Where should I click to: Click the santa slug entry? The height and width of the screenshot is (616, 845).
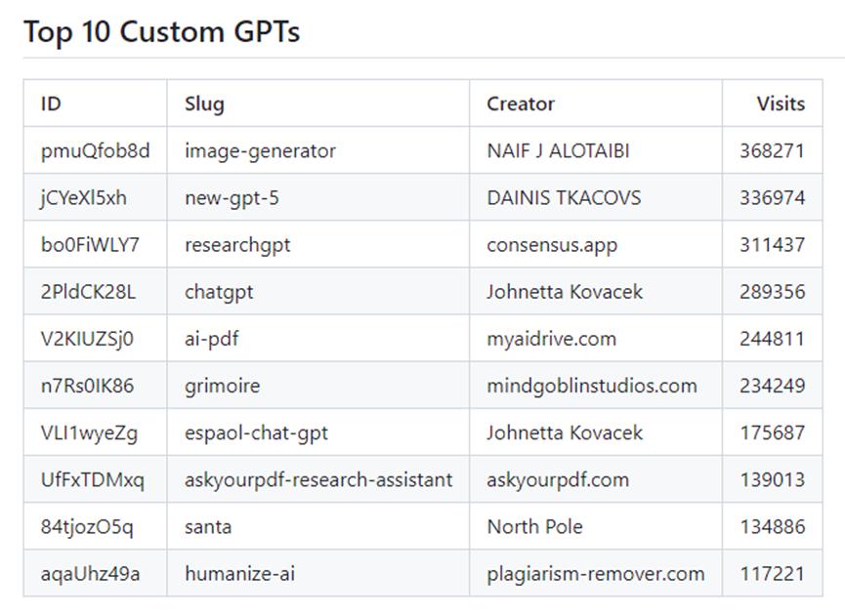click(x=208, y=526)
